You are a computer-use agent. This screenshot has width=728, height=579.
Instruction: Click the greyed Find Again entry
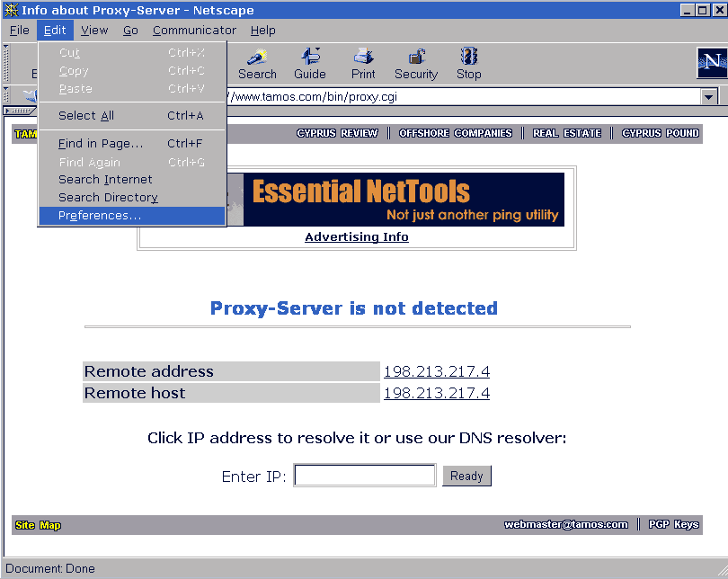tap(132, 162)
